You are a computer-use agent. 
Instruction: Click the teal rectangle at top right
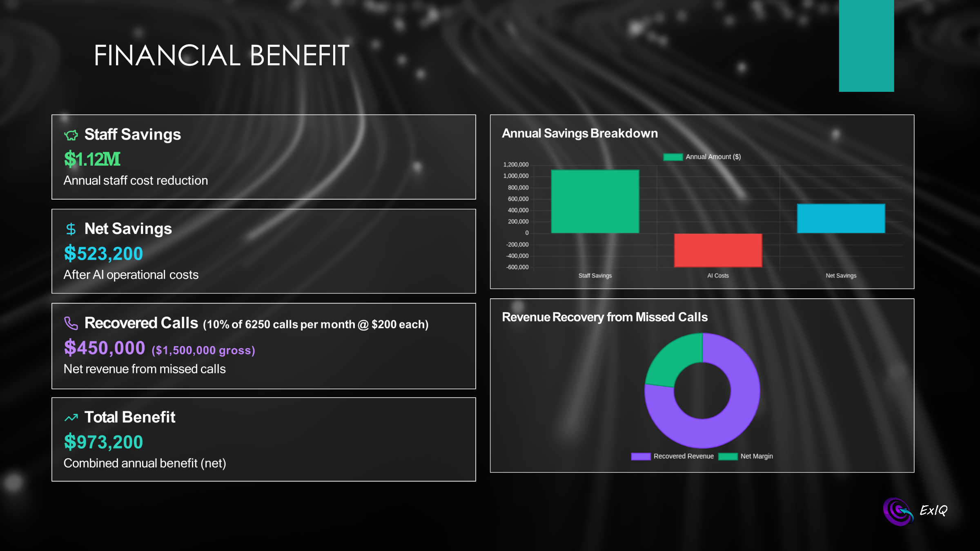(866, 46)
